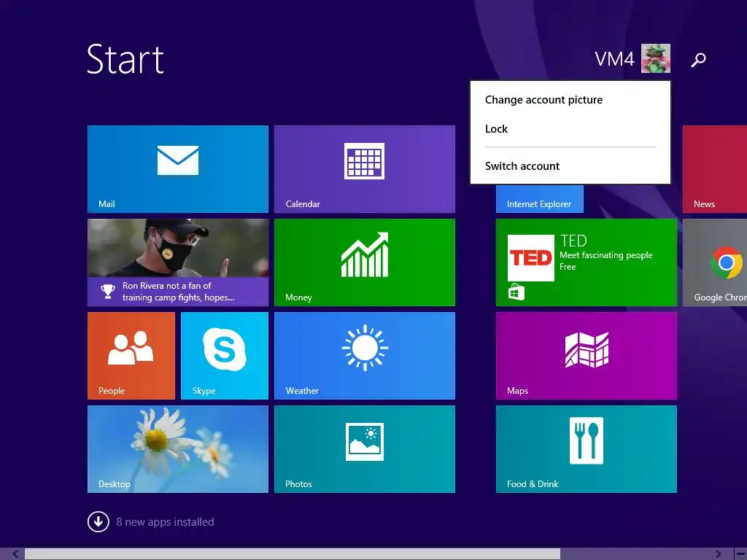
Task: Click the VM4 user name
Action: click(x=614, y=59)
